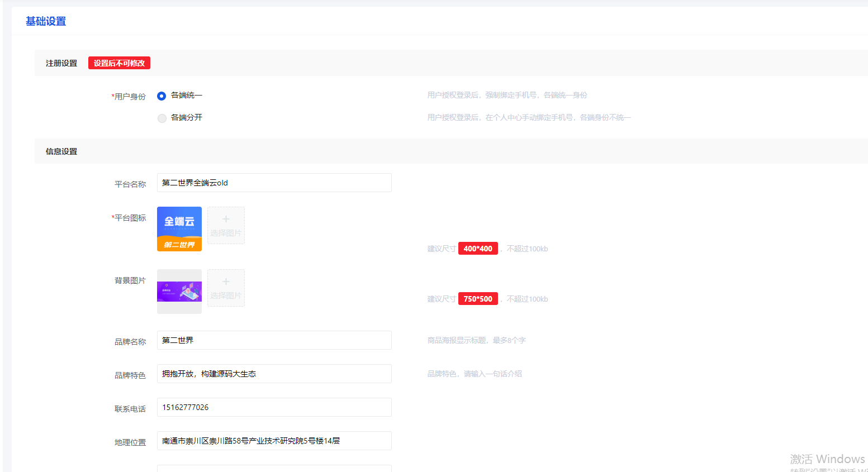Viewport: 868px width, 472px height.
Task: Click the 信息设置 section header
Action: tap(61, 151)
